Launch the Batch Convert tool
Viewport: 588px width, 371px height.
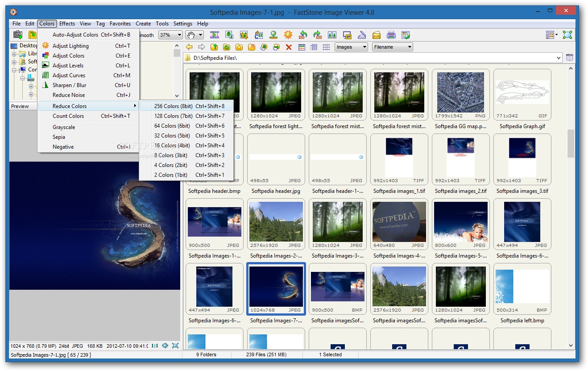(259, 34)
